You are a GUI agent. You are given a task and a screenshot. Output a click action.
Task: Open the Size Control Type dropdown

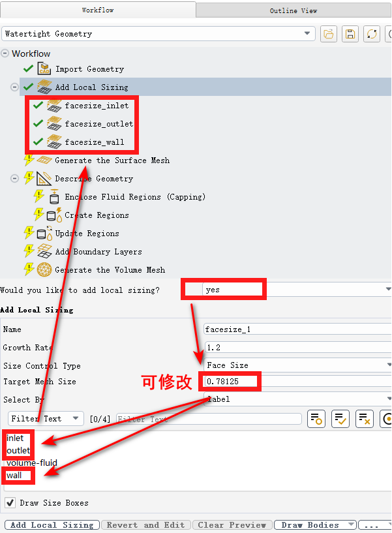(298, 365)
